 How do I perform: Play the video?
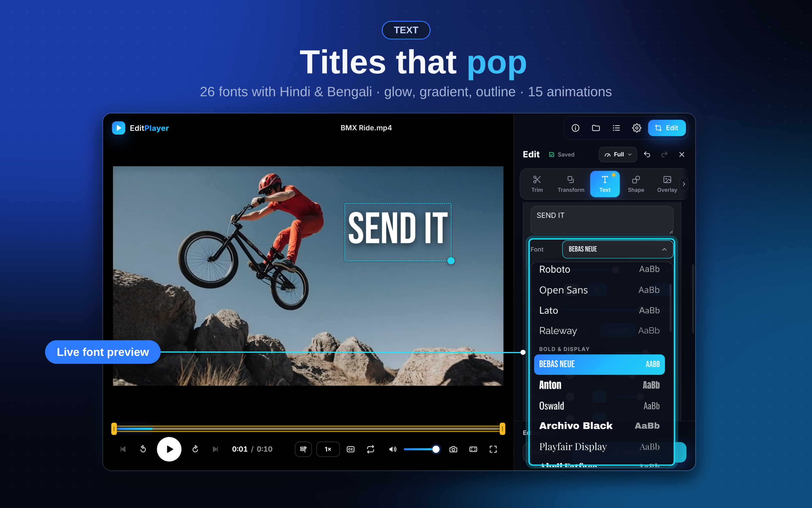[x=169, y=449]
